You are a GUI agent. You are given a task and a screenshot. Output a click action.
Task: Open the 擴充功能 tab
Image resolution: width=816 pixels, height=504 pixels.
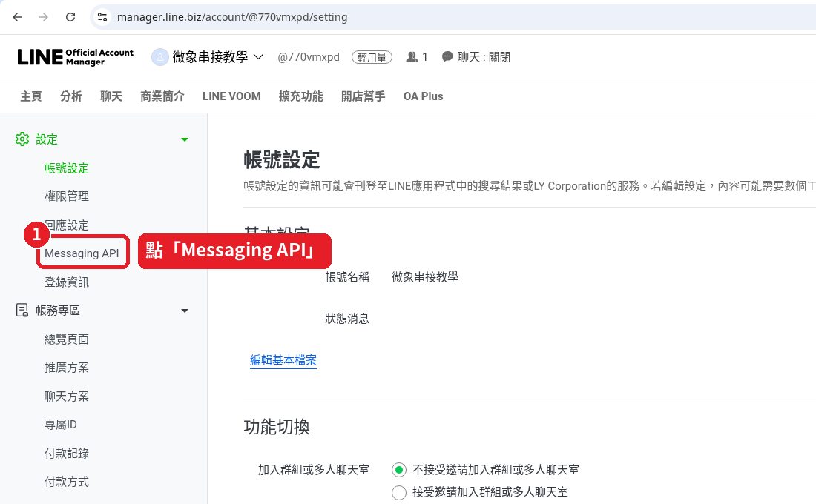[x=300, y=96]
